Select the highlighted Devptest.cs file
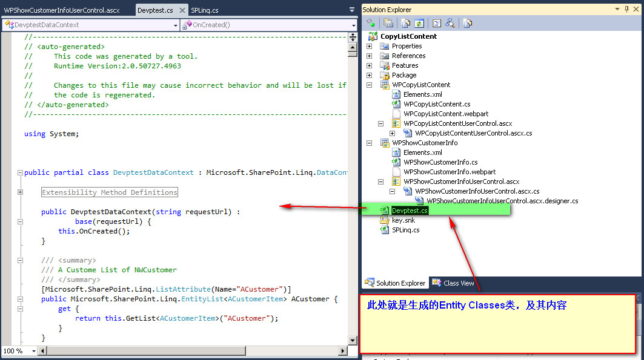644x360 pixels. [x=410, y=211]
